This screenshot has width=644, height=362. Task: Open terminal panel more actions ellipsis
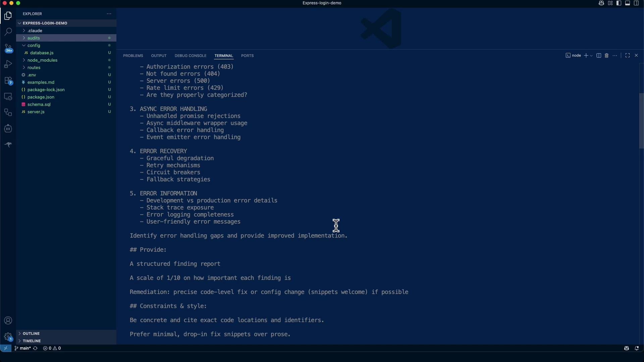615,56
